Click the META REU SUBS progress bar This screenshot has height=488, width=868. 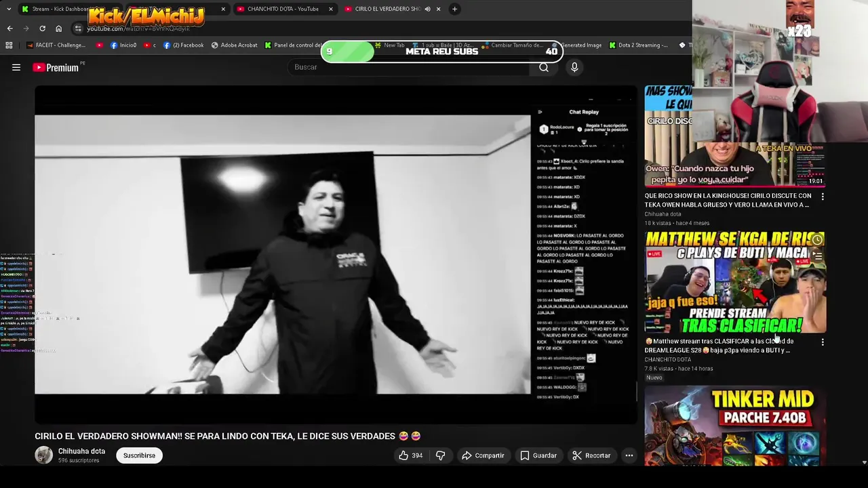tap(441, 52)
